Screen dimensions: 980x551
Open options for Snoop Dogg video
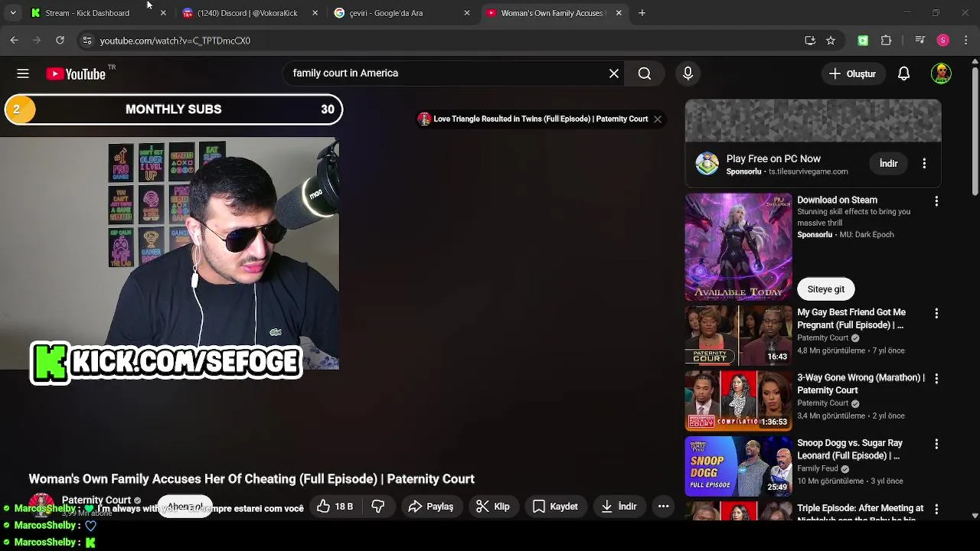(x=936, y=444)
